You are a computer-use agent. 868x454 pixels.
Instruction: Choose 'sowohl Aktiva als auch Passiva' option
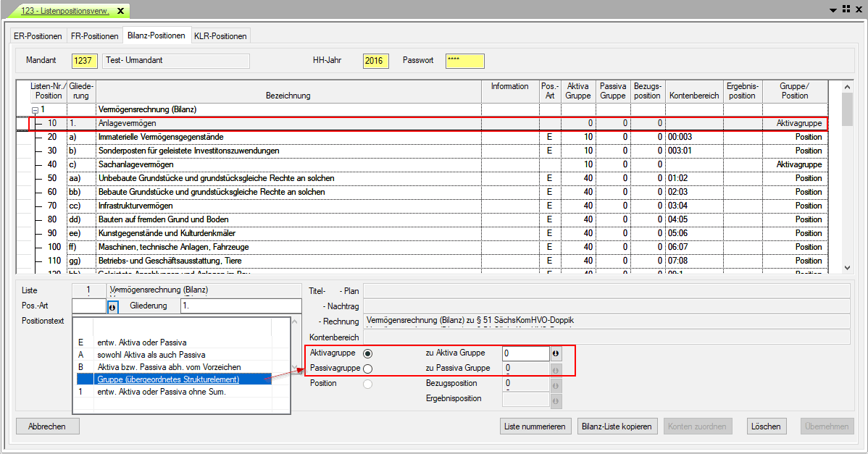pyautogui.click(x=151, y=355)
